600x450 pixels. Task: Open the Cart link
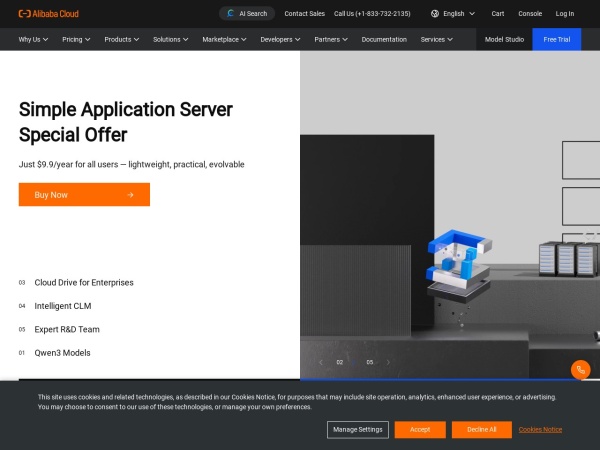coord(497,13)
